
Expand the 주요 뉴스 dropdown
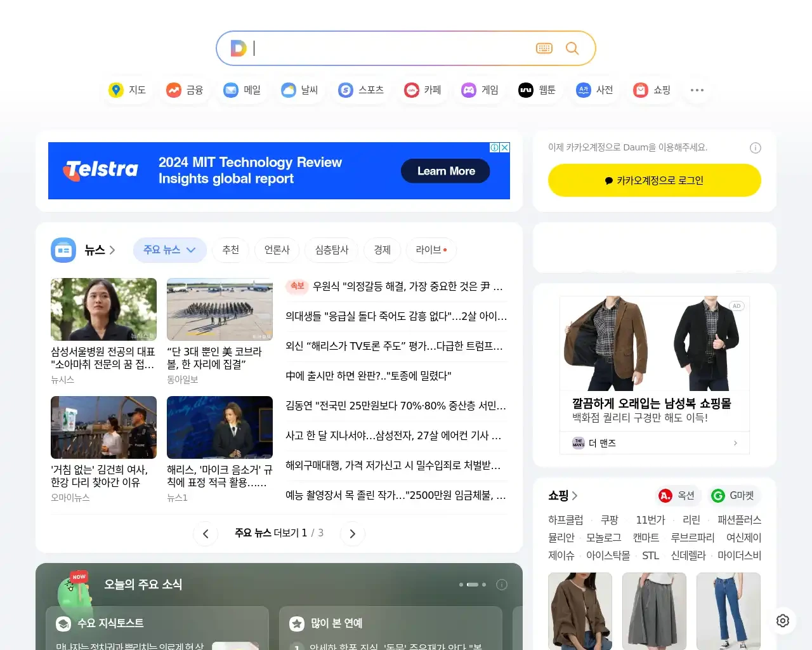click(x=169, y=250)
